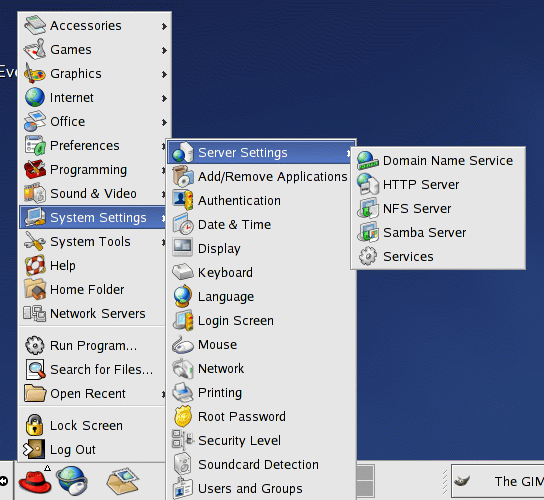This screenshot has width=544, height=500.
Task: Choose the Samba Server label
Action: (x=424, y=232)
